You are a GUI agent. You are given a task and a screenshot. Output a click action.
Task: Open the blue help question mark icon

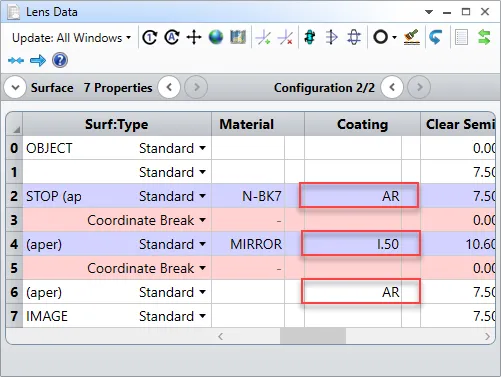[60, 60]
